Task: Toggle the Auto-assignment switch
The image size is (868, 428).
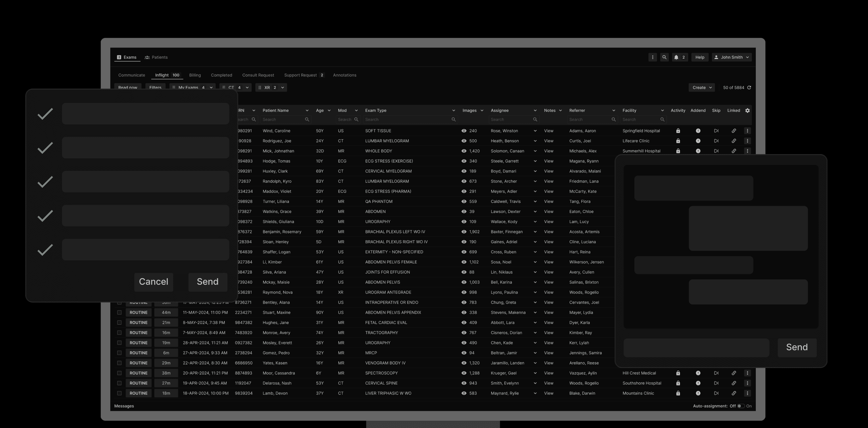Action: coord(740,406)
